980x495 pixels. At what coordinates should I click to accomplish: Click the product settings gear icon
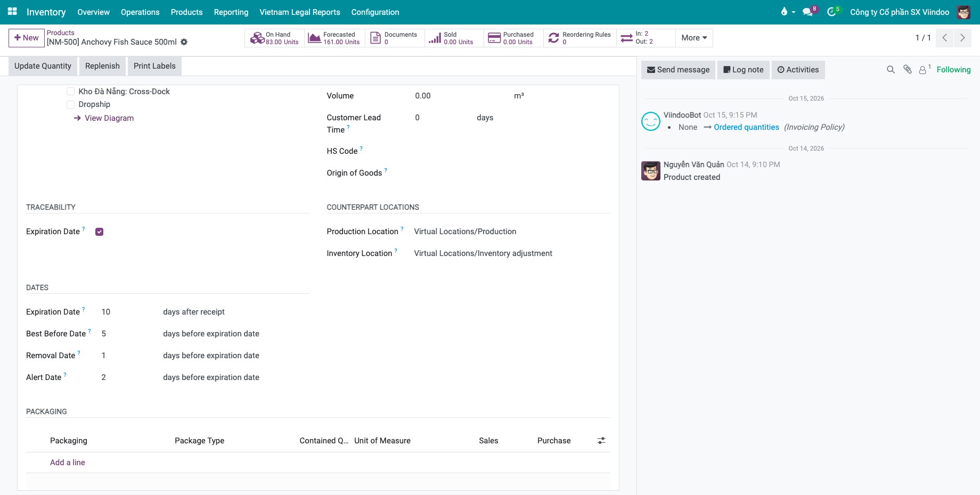184,42
